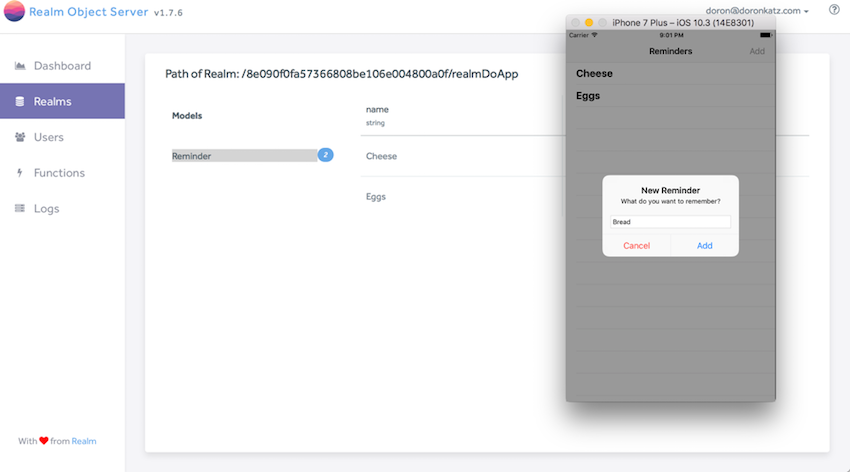Select the Eggs row in the realm table

point(462,197)
